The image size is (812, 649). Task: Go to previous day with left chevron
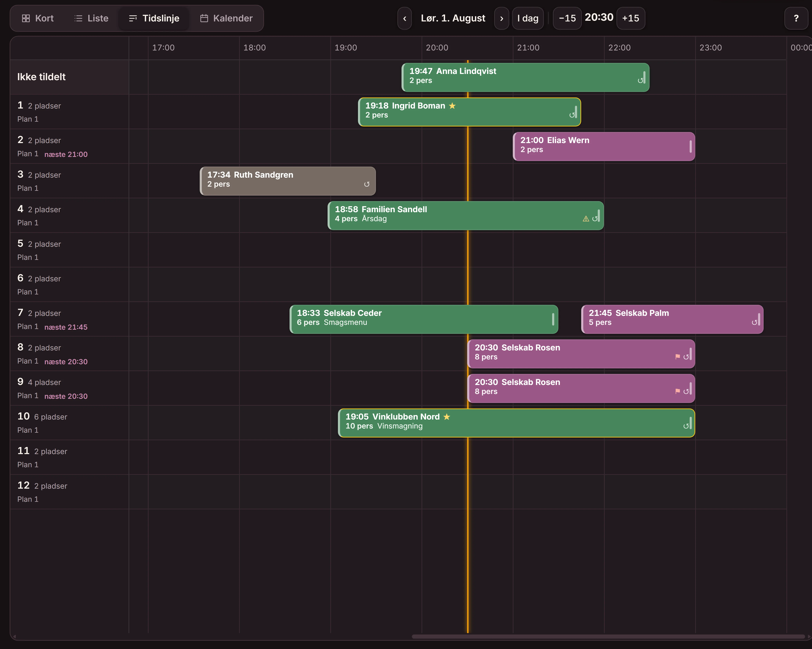click(404, 18)
